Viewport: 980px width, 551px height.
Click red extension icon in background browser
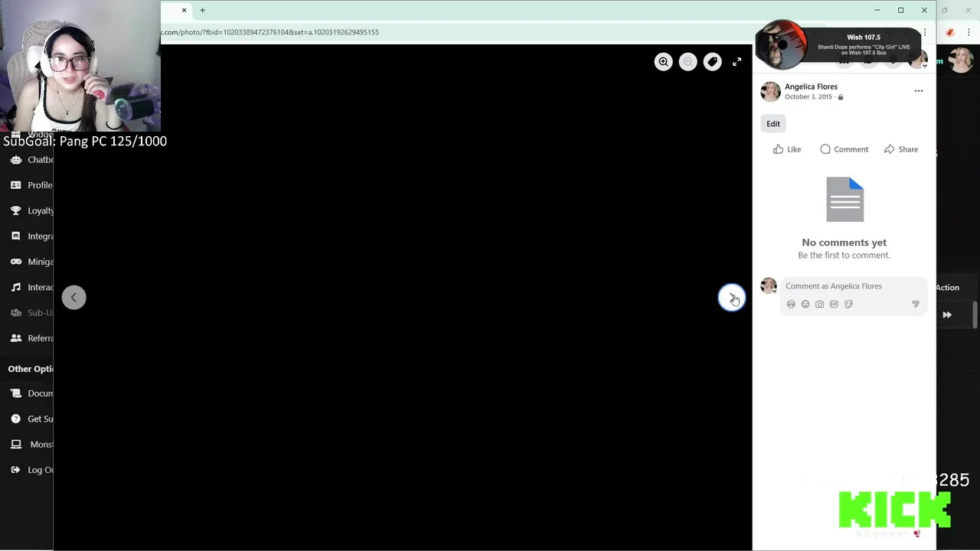950,32
